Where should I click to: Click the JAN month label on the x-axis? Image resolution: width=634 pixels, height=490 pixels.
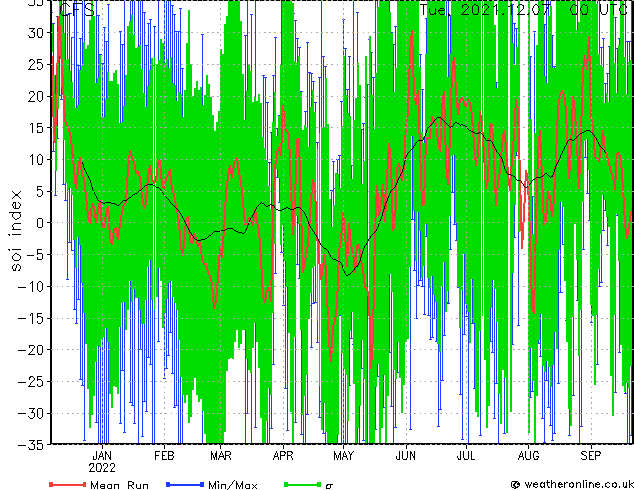(x=102, y=456)
